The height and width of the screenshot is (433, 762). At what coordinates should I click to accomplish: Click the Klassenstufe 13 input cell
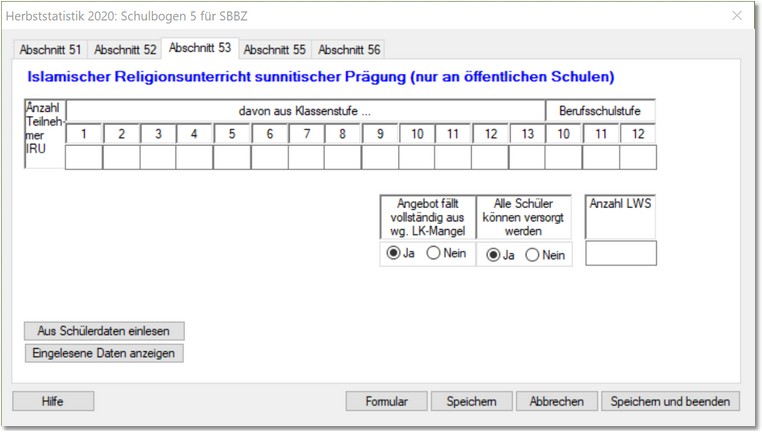526,157
